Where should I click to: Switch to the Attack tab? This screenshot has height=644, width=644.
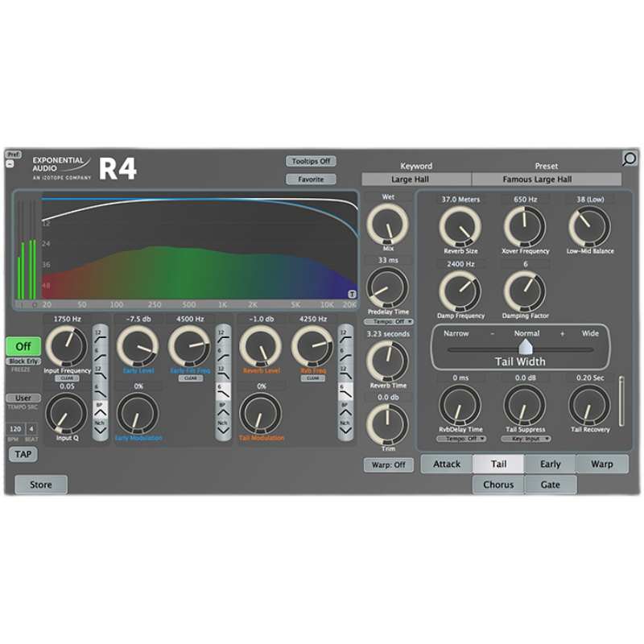pos(447,464)
